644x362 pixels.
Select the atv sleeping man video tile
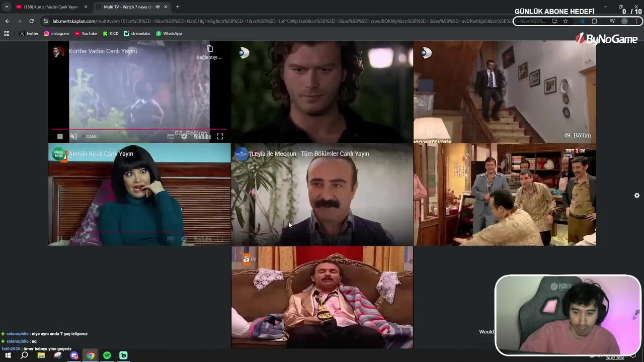click(x=322, y=297)
